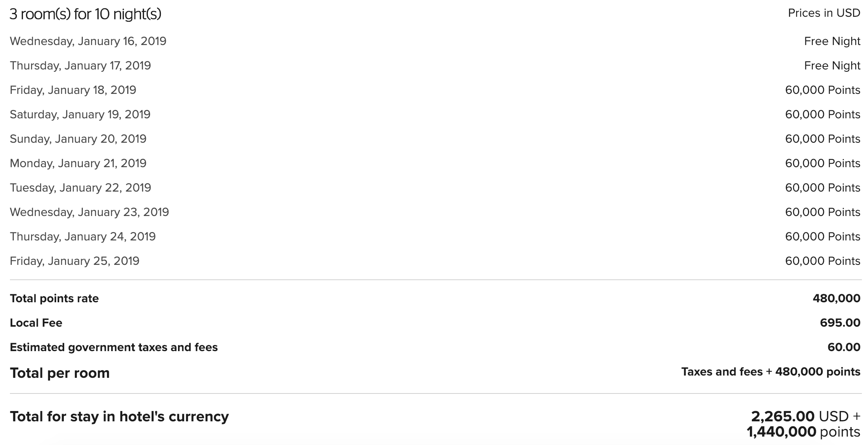Click the 'Total points rate' label
Image resolution: width=868 pixels, height=445 pixels.
tap(54, 298)
